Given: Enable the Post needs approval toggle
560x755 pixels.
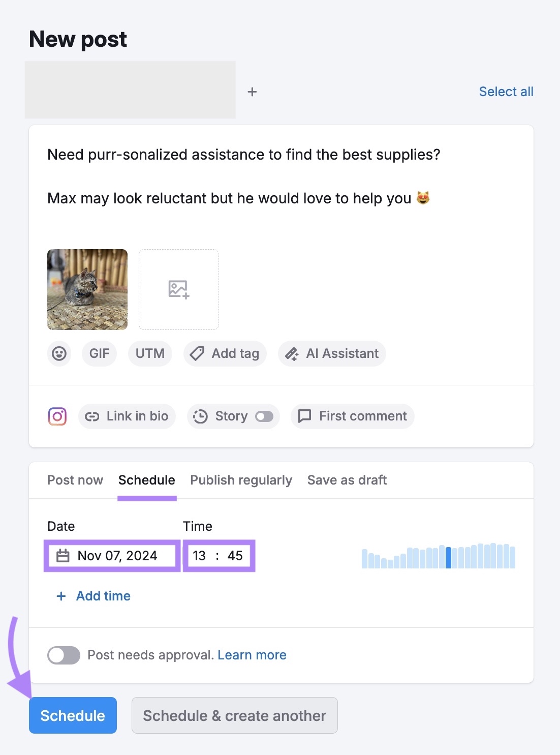Looking at the screenshot, I should (x=64, y=655).
